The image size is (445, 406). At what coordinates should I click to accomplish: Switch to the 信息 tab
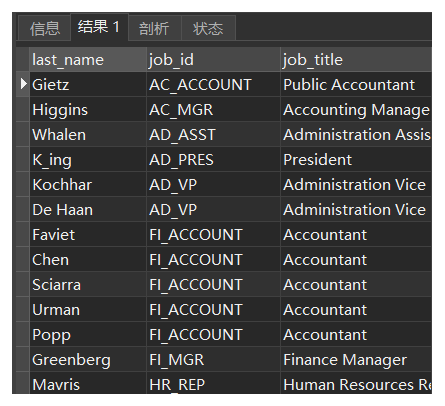click(x=45, y=28)
